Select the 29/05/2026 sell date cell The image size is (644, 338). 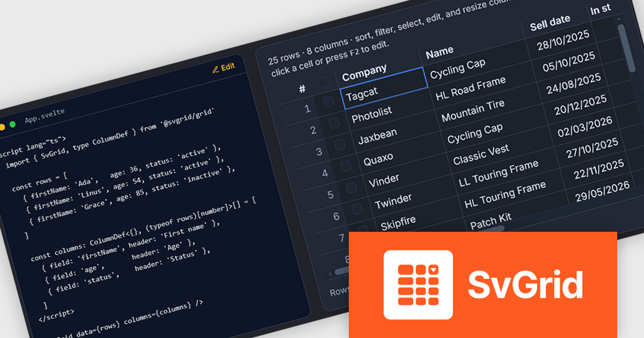(602, 192)
